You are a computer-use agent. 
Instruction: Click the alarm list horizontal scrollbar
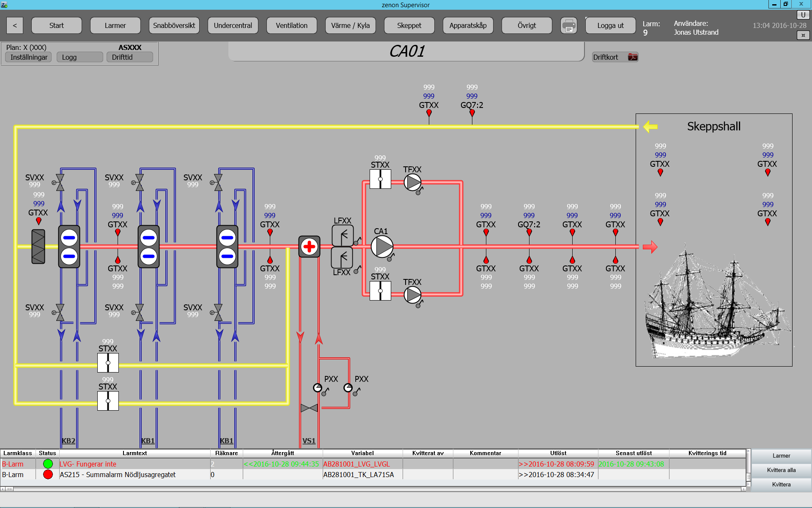coord(372,489)
